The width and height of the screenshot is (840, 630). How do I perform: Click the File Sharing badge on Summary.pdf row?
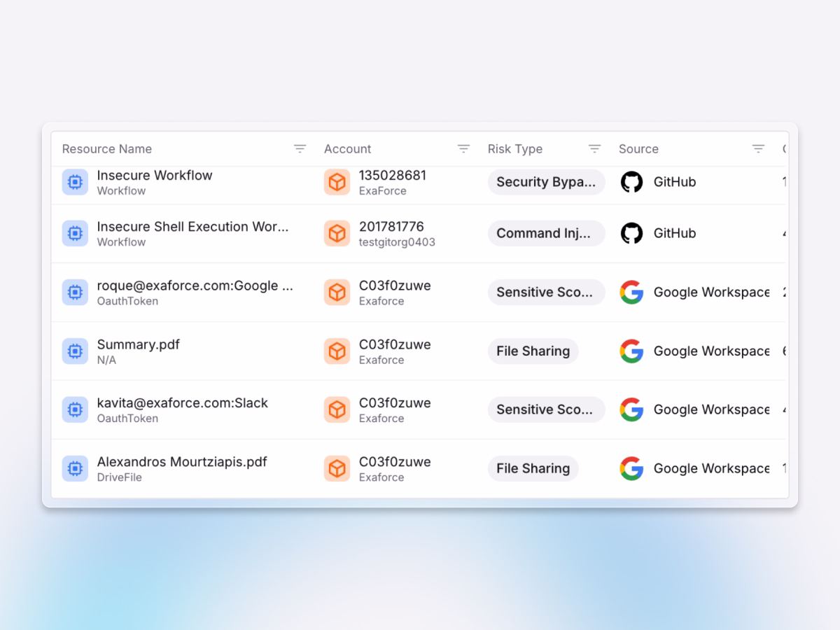pos(533,351)
